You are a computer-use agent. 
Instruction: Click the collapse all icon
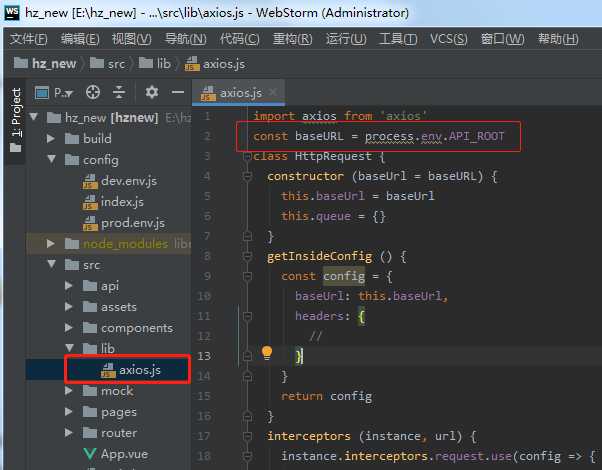click(119, 93)
